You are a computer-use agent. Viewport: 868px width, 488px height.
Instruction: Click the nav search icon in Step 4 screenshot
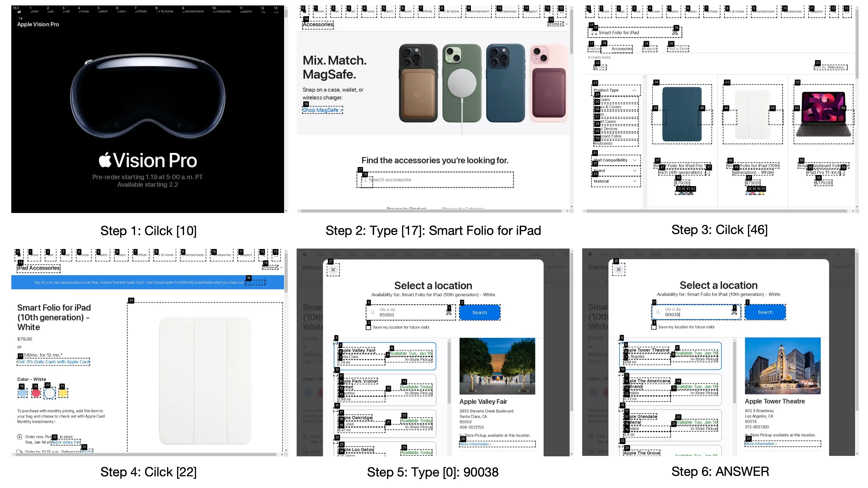pyautogui.click(x=263, y=255)
